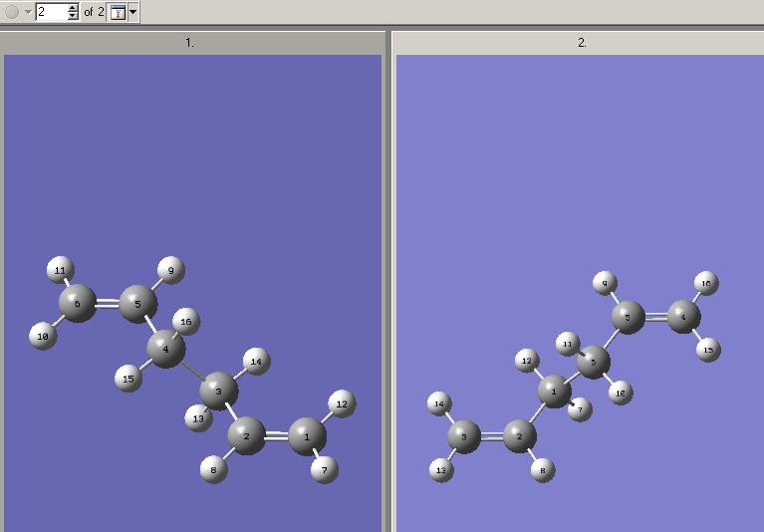Image resolution: width=764 pixels, height=532 pixels.
Task: Click the round animation play button
Action: point(11,12)
